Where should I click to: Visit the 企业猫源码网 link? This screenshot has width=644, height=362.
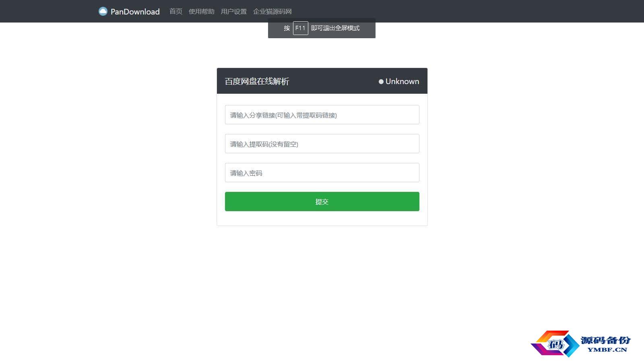[x=272, y=11]
